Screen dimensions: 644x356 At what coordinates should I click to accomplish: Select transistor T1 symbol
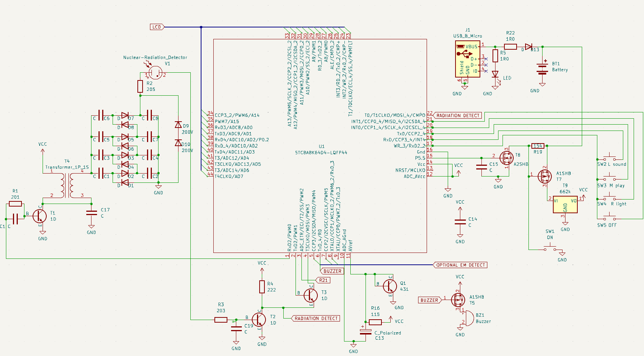(39, 216)
